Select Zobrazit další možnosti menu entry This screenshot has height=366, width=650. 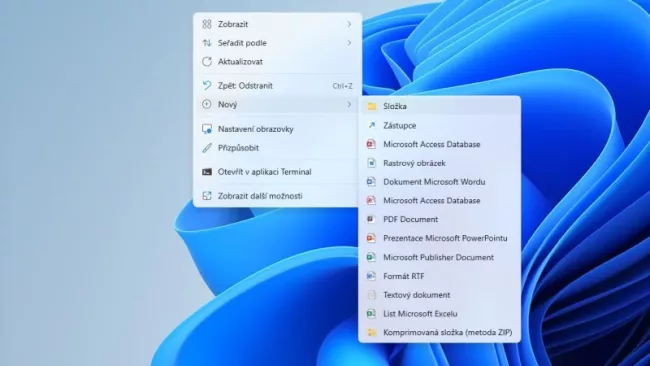click(277, 196)
